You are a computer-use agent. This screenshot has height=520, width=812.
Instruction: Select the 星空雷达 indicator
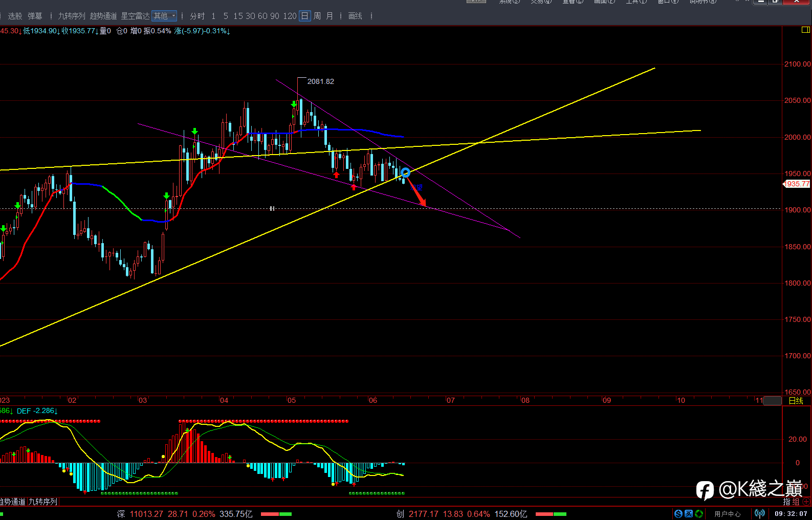coord(135,16)
